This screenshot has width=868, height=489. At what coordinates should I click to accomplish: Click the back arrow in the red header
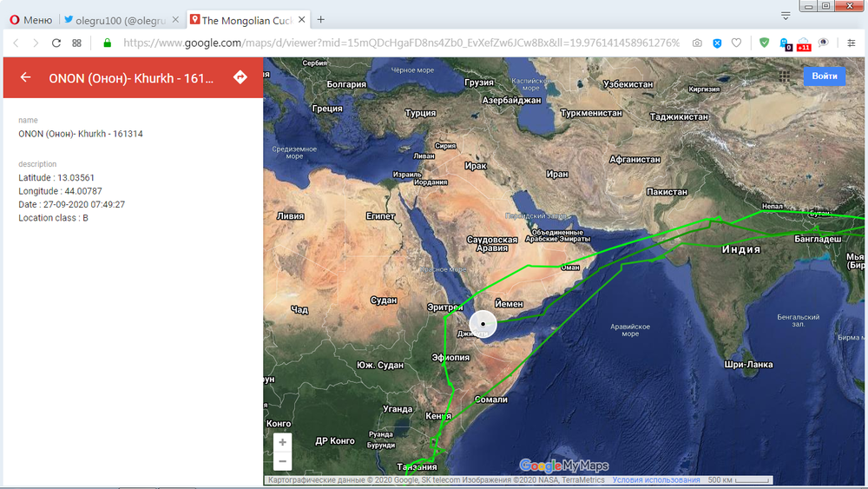[x=25, y=77]
